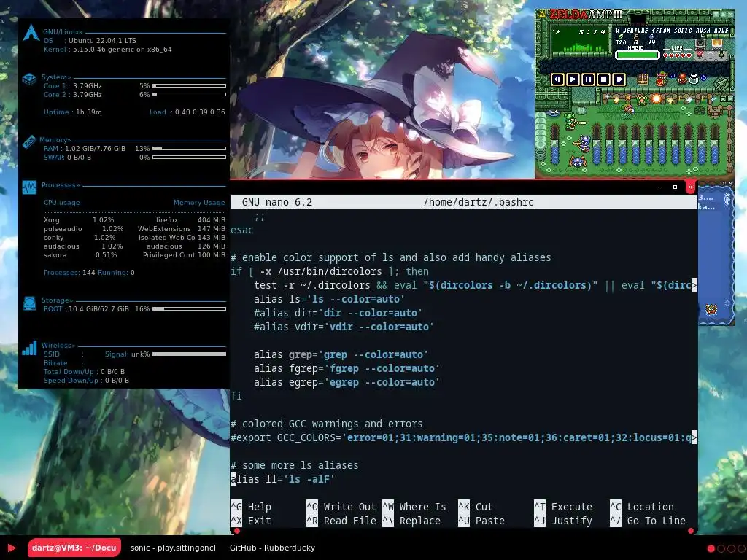The height and width of the screenshot is (560, 747).
Task: Click the Triforce icon in ZeldaAmp title bar
Action: 542,15
